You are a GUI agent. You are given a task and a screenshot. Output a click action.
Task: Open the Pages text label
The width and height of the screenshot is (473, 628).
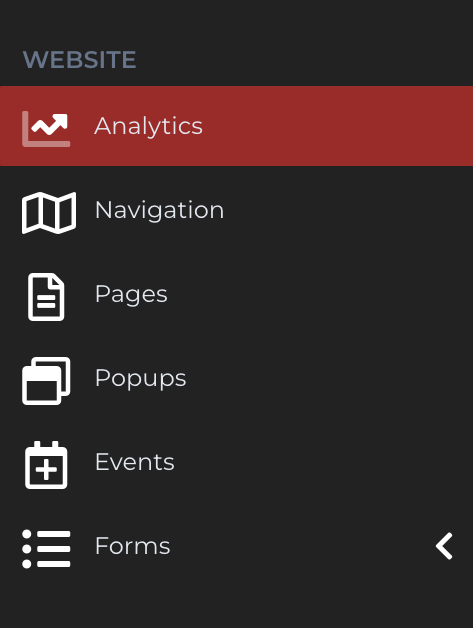coord(131,294)
